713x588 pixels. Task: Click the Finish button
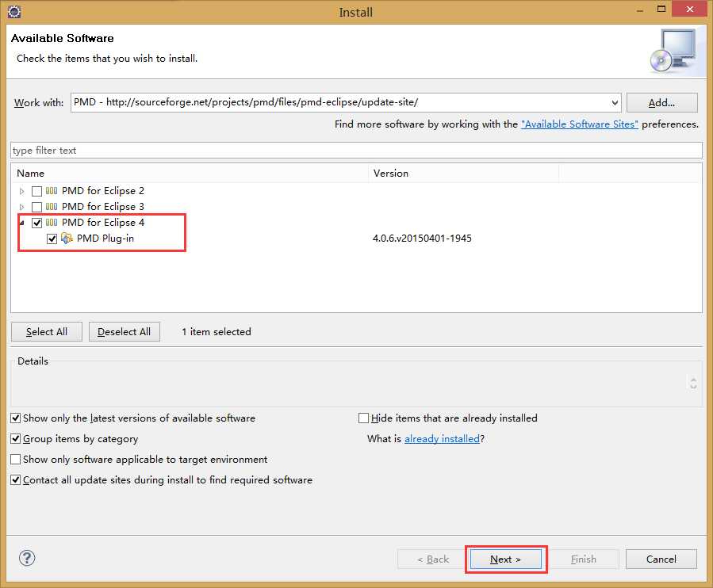(584, 559)
